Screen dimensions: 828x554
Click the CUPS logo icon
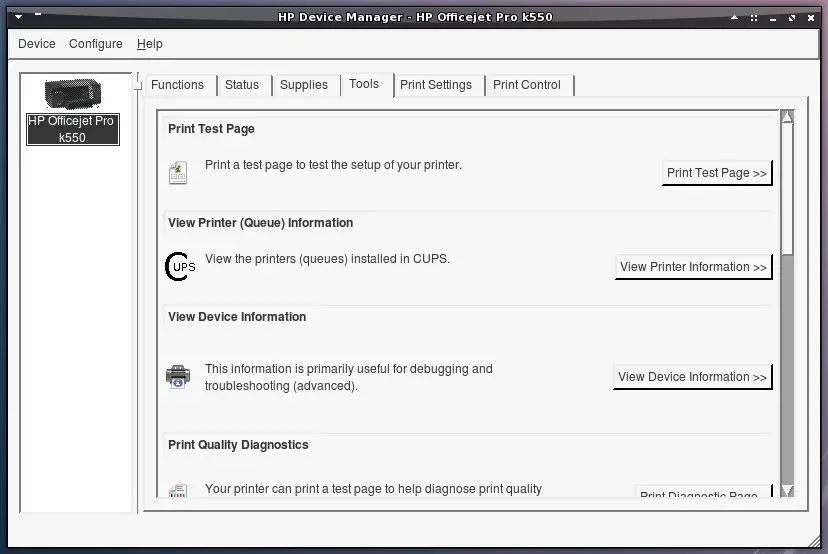pyautogui.click(x=180, y=267)
